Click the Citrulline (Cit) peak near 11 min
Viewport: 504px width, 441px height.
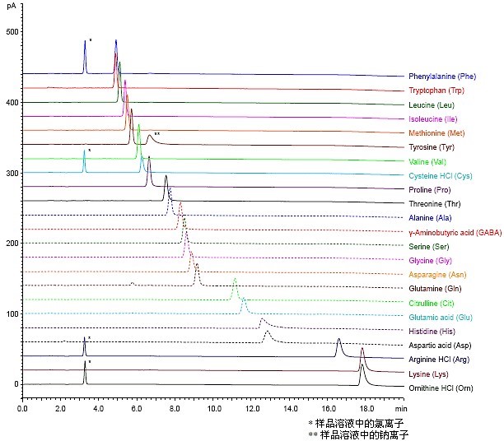pos(235,281)
